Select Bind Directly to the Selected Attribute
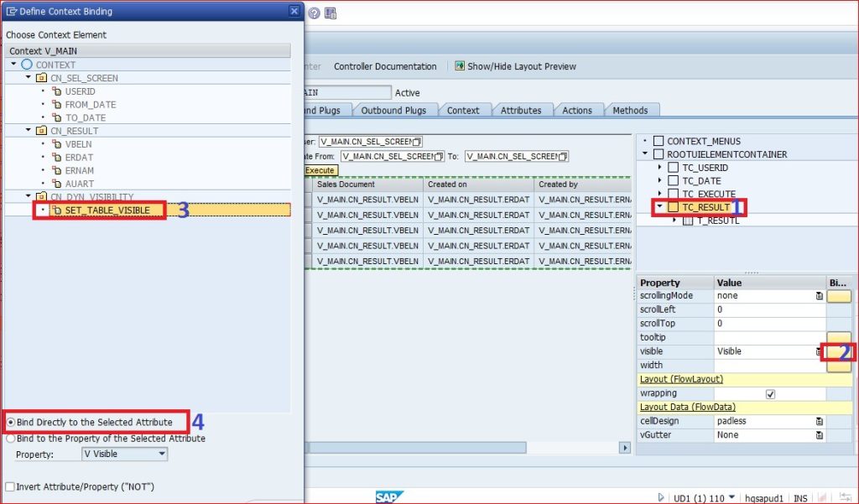Viewport: 859px width, 504px height. tap(10, 423)
